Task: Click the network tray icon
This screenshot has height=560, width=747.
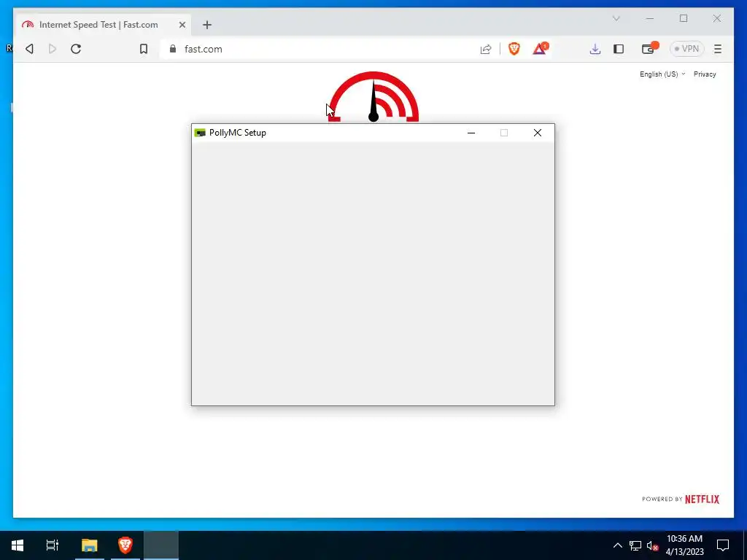Action: (x=635, y=545)
